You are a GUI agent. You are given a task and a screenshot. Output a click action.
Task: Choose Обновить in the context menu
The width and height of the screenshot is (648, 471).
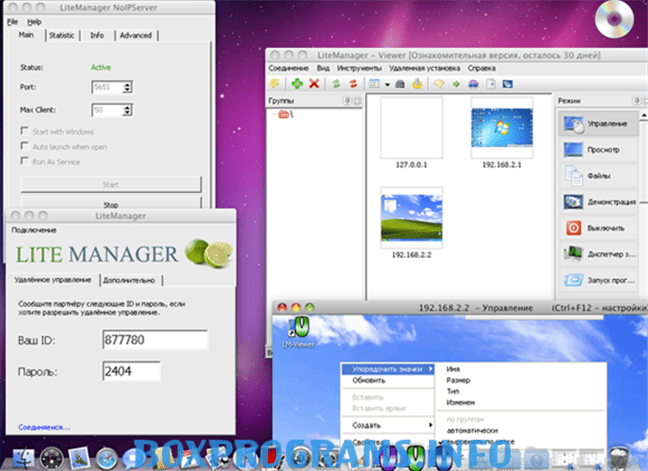coord(369,380)
